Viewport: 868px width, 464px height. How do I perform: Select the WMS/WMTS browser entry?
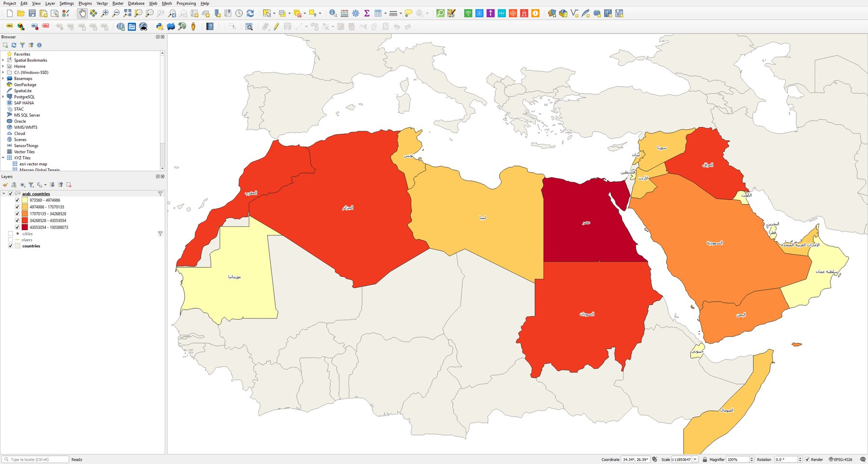point(26,127)
